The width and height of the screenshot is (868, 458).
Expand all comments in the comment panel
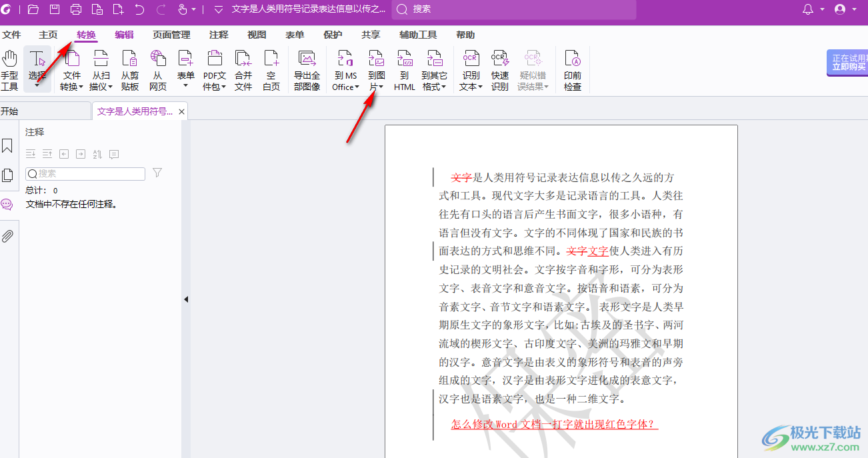tap(31, 154)
